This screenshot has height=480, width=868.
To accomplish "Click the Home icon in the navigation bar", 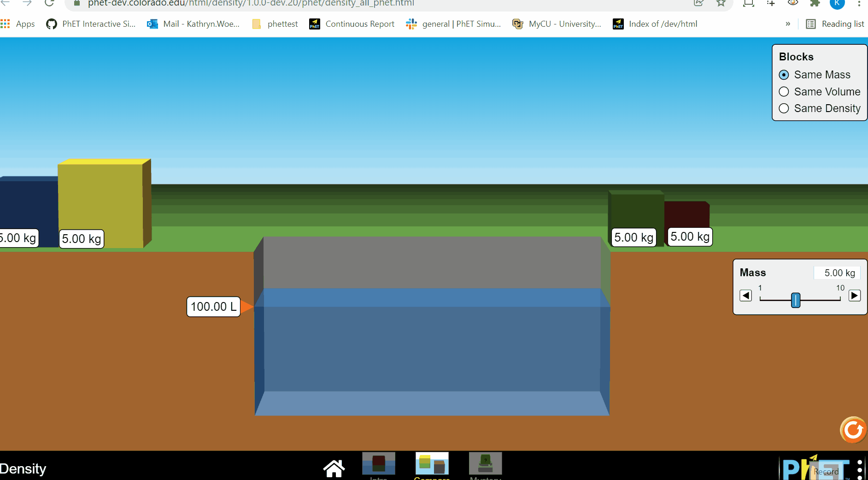I will [334, 468].
